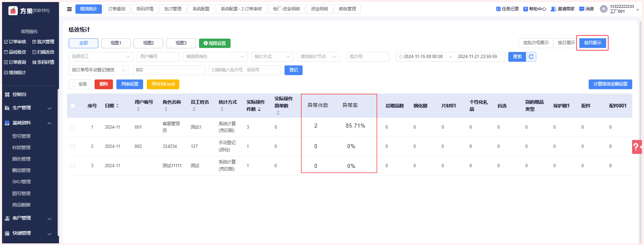This screenshot has height=245, width=644.
Task: Check the row 1 checkbox for 测试1
Action: (72, 127)
